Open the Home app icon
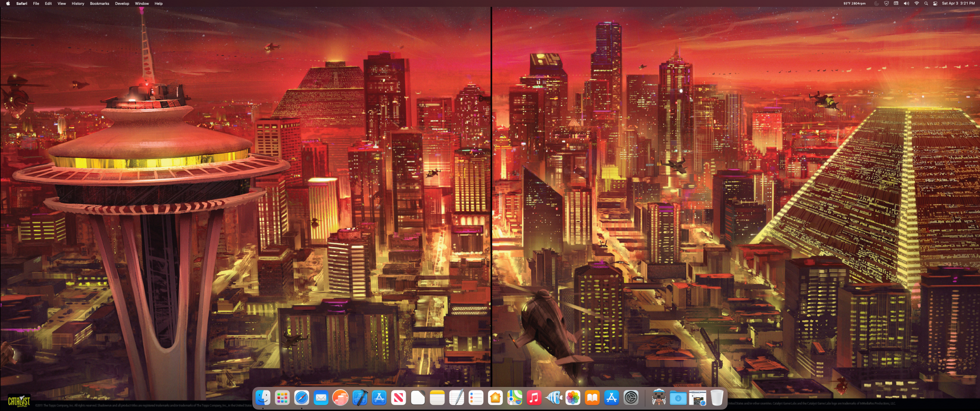980x411 pixels. coord(495,398)
